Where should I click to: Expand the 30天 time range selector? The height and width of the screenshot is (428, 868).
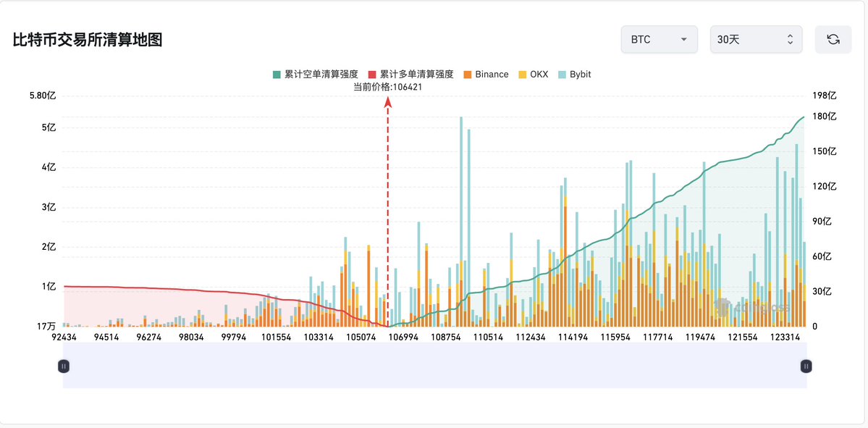(x=756, y=40)
